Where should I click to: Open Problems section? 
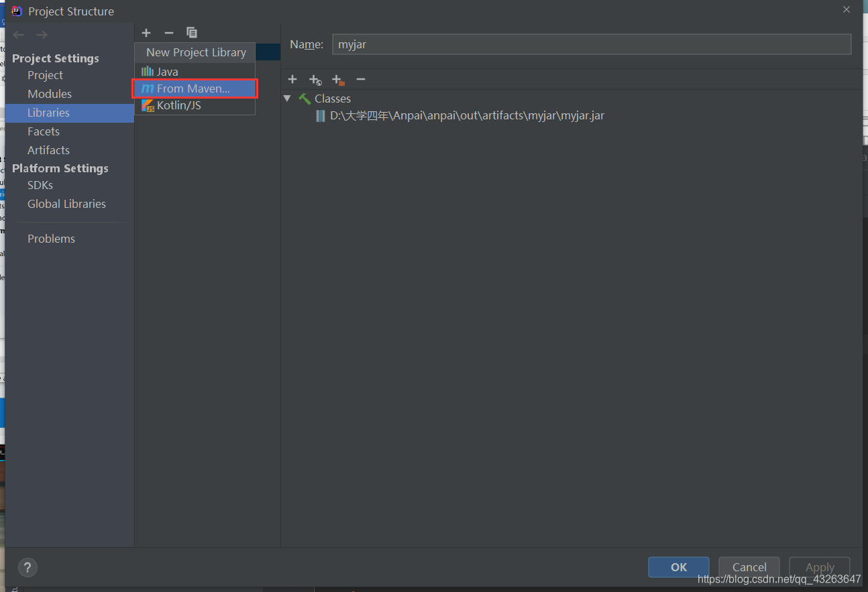coord(51,239)
